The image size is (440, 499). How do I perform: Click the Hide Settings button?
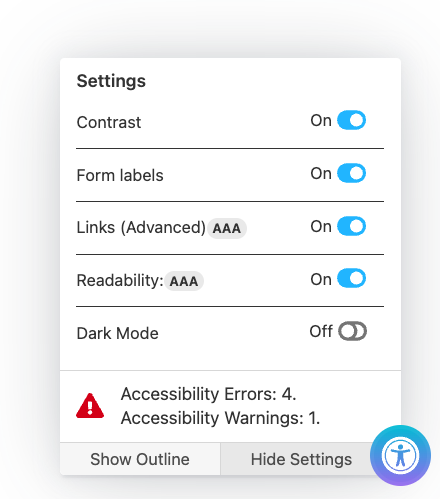coord(301,459)
